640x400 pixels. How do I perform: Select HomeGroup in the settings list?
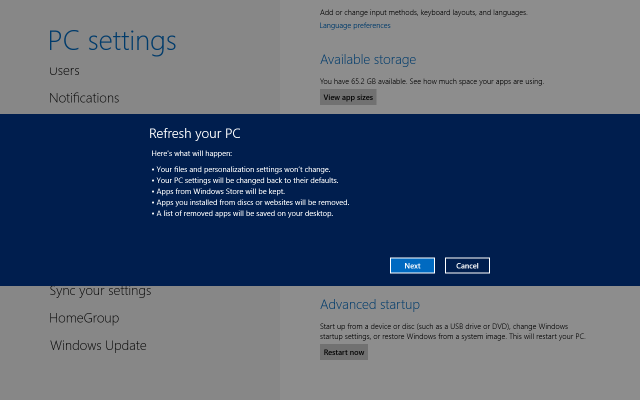(x=84, y=318)
